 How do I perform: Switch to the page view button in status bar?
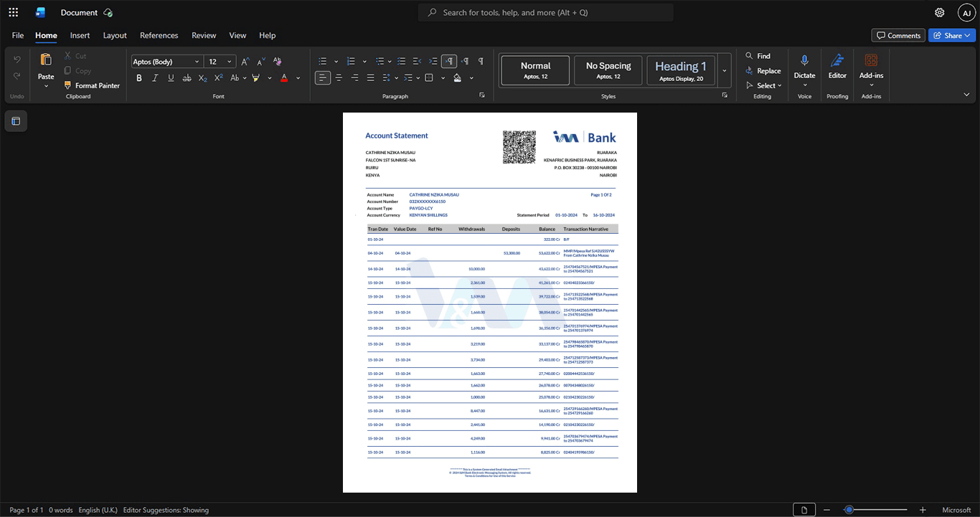tap(804, 510)
